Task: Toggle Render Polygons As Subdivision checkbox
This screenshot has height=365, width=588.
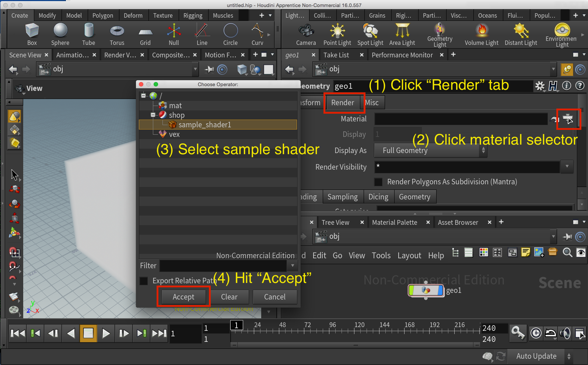Action: click(x=378, y=182)
